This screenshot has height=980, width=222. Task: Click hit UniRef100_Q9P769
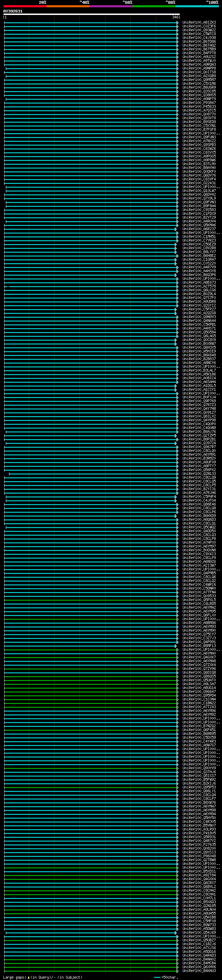point(199,401)
